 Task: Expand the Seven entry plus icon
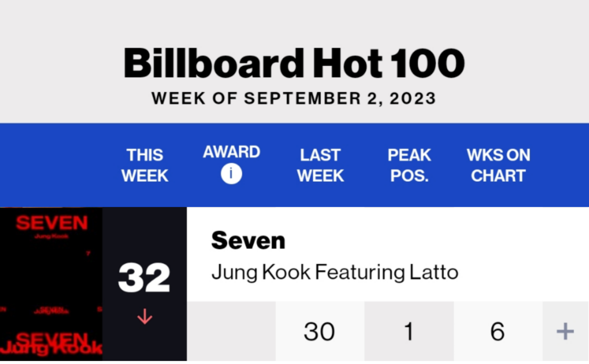coord(565,331)
